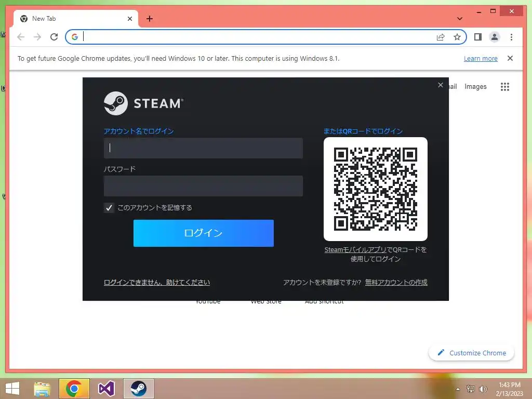Open the Images link on Google page
The width and height of the screenshot is (532, 399).
pyautogui.click(x=475, y=87)
